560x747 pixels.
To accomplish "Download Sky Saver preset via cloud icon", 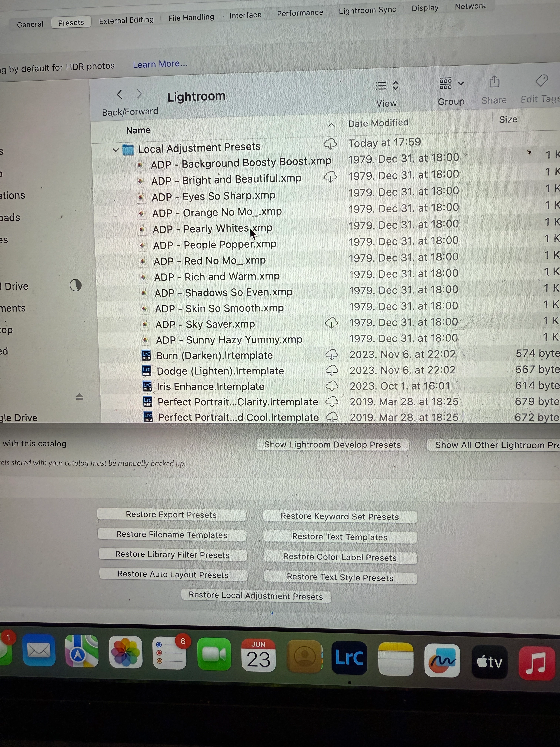I will pos(331,323).
